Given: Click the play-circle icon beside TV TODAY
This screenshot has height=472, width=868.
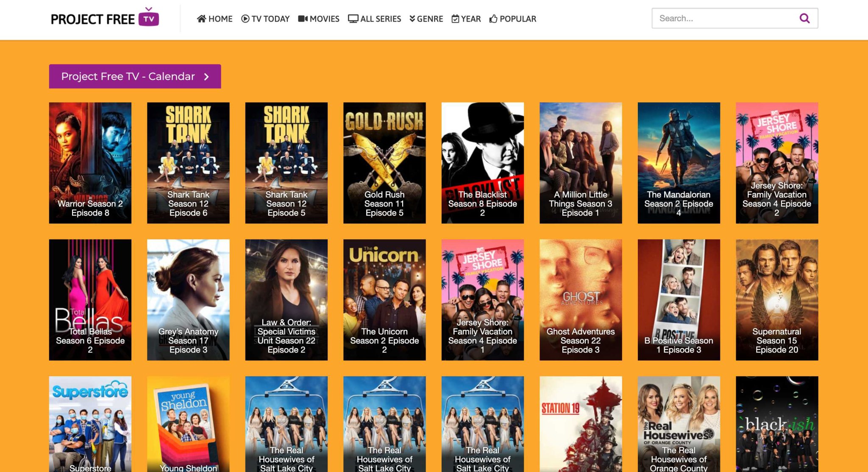Looking at the screenshot, I should (x=245, y=19).
